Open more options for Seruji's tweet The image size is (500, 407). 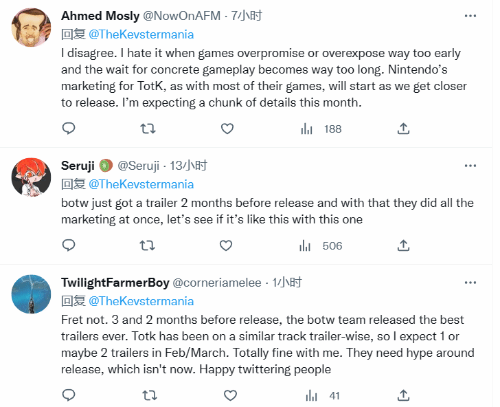click(x=470, y=166)
